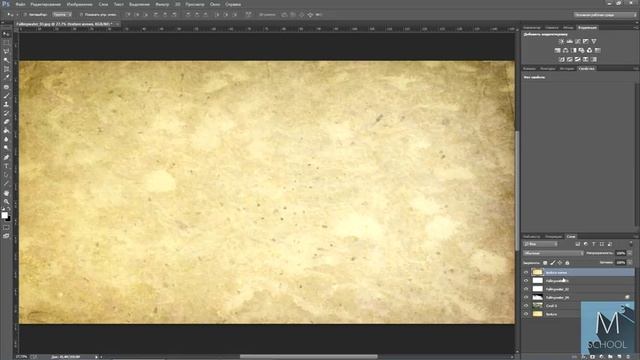Viewport: 640px width, 360px height.
Task: Hide the Слой 0 layer
Action: 526,306
